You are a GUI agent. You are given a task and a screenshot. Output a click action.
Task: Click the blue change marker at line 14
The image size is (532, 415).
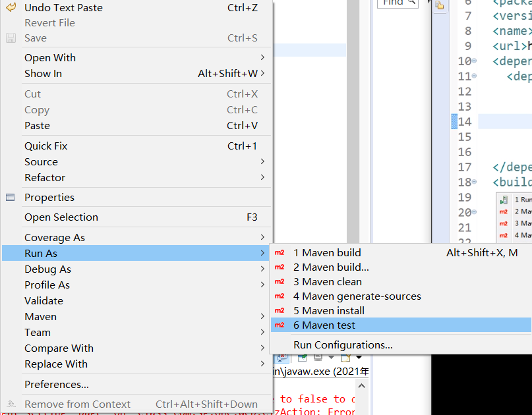coord(454,122)
